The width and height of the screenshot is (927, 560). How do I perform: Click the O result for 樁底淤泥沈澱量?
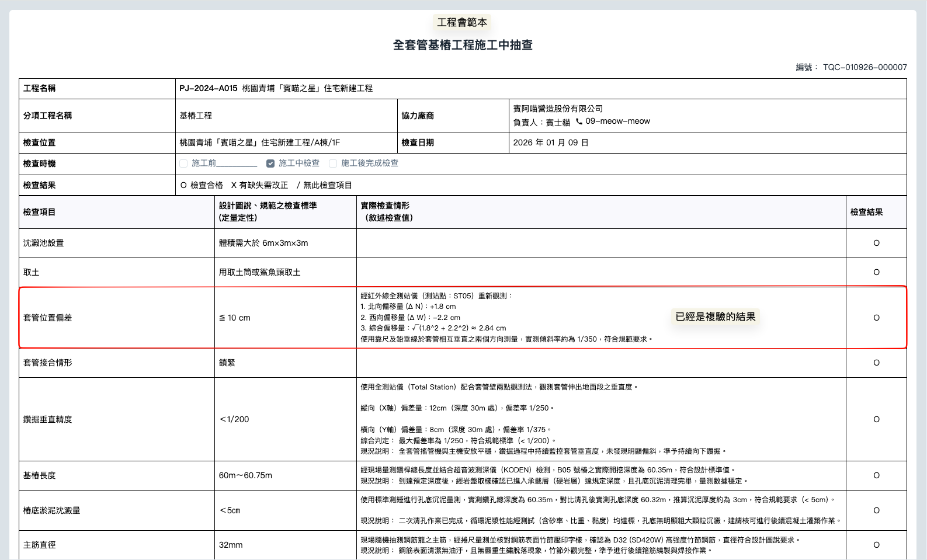876,510
